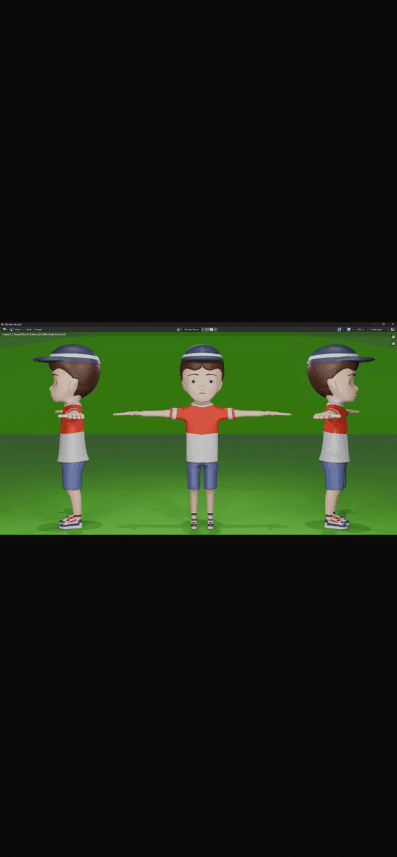This screenshot has width=397, height=857.
Task: Click the Blender logo in title bar
Action: point(2,324)
